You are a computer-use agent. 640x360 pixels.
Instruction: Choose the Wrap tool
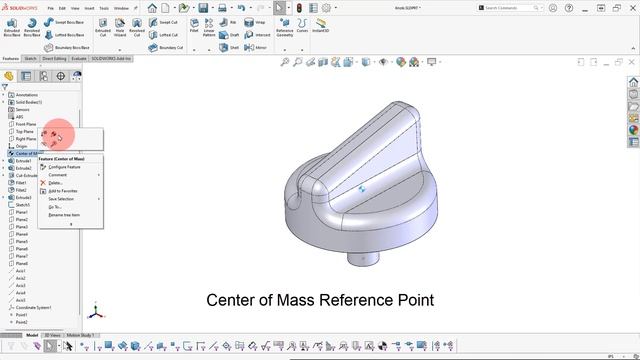click(255, 22)
